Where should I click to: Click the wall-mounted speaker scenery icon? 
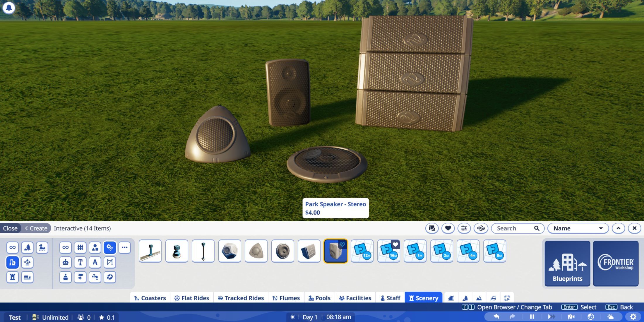[x=309, y=251]
